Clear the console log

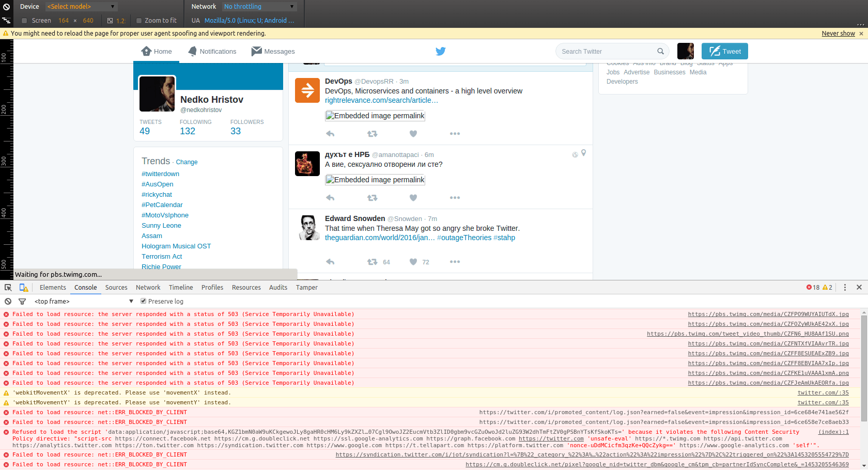[8, 302]
